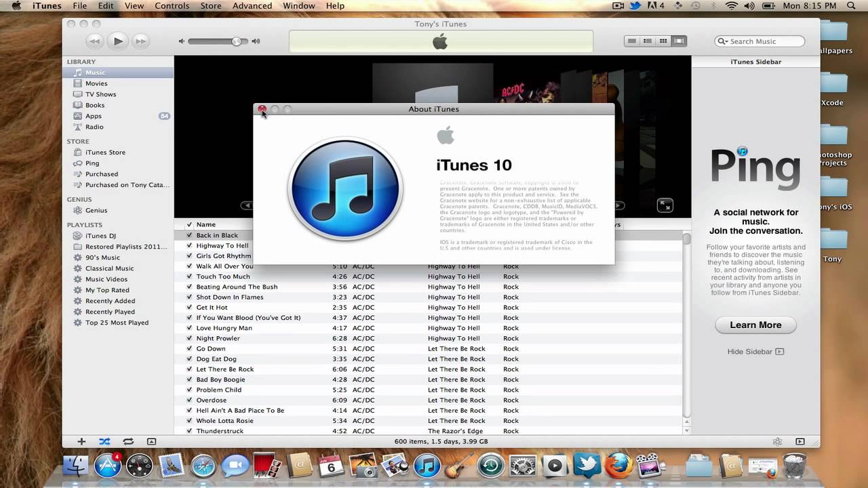This screenshot has width=868, height=488.
Task: Close the About iTunes window
Action: click(262, 109)
